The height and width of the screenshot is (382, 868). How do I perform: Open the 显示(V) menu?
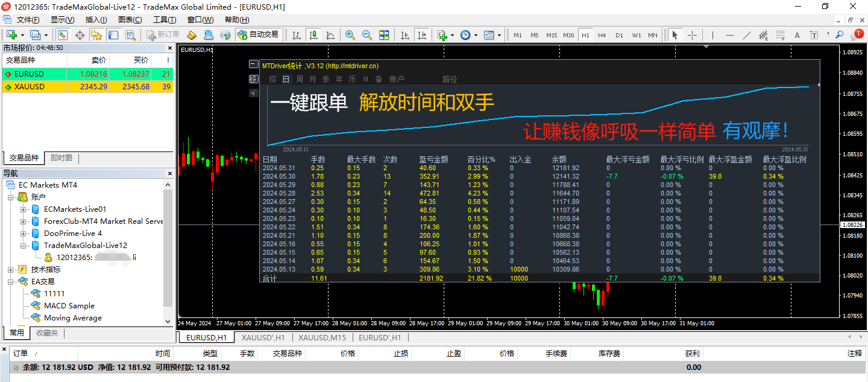[62, 20]
